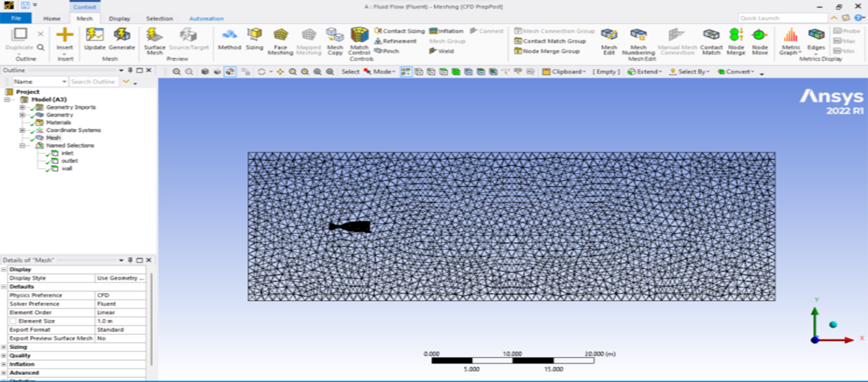Open the Clipboard dropdown
The height and width of the screenshot is (382, 868).
pos(564,72)
